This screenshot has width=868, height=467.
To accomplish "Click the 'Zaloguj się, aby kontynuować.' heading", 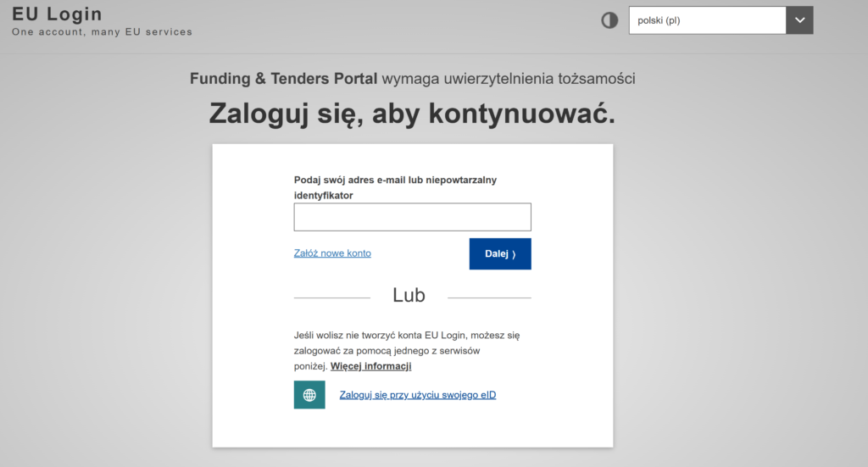I will 413,114.
